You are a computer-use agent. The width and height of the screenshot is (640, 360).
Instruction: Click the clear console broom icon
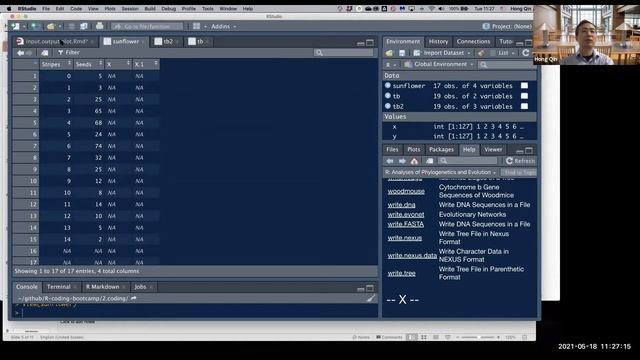point(371,298)
